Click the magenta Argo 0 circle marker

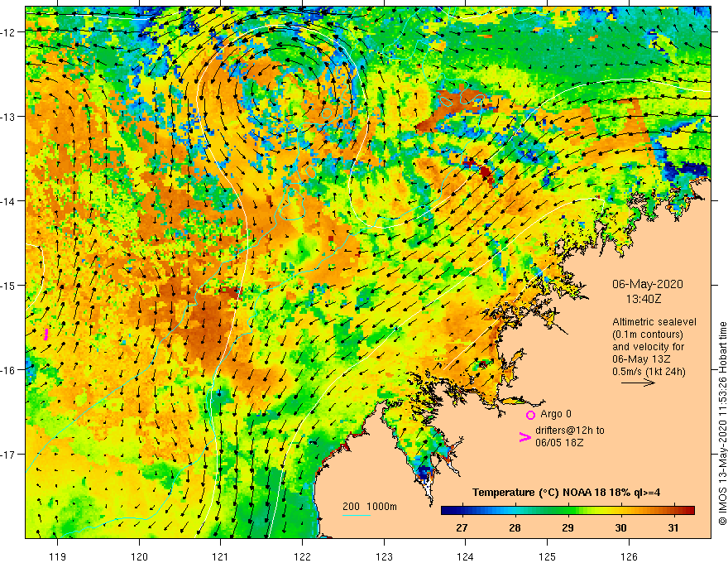coord(530,415)
